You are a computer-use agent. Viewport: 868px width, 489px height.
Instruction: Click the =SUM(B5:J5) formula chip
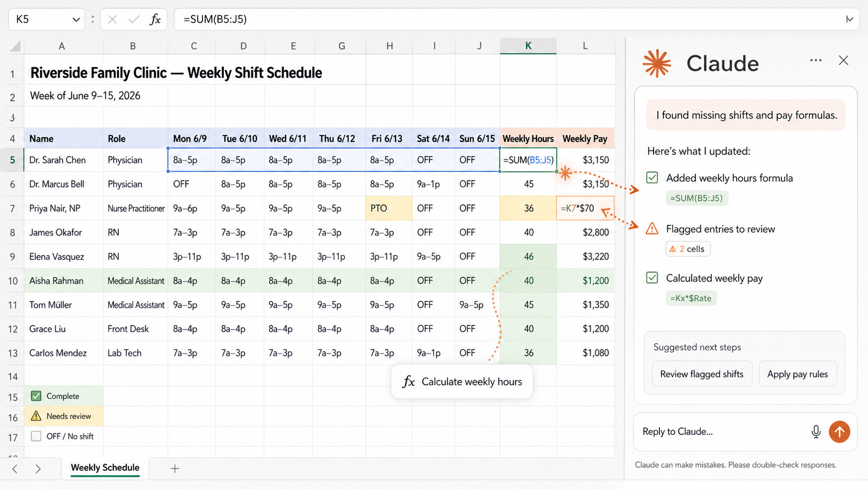click(697, 198)
